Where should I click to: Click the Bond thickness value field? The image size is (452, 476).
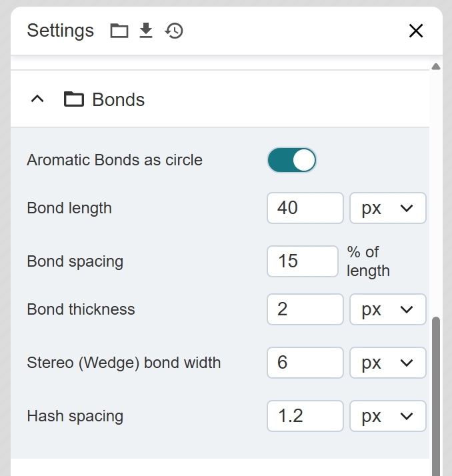[305, 309]
